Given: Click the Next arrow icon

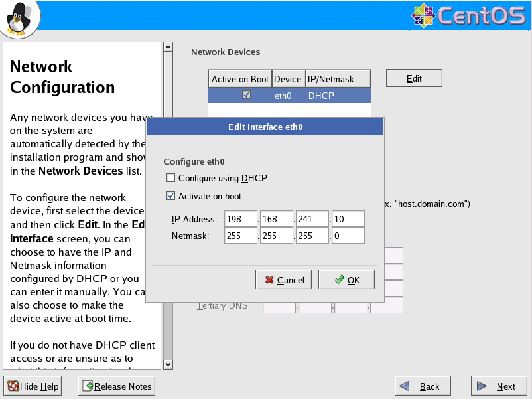Looking at the screenshot, I should click(x=482, y=386).
